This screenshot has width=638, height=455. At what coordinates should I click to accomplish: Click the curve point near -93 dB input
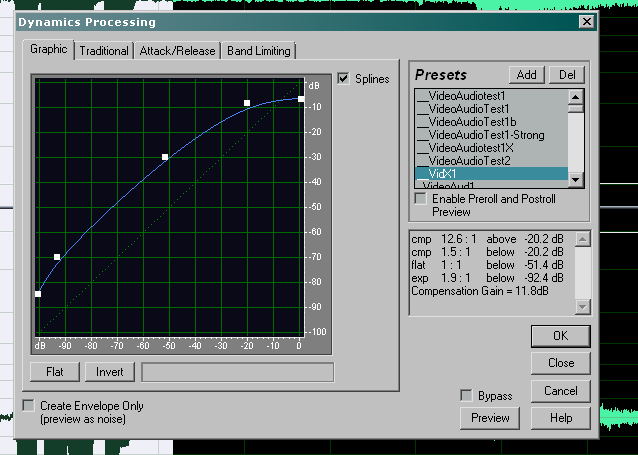click(57, 257)
